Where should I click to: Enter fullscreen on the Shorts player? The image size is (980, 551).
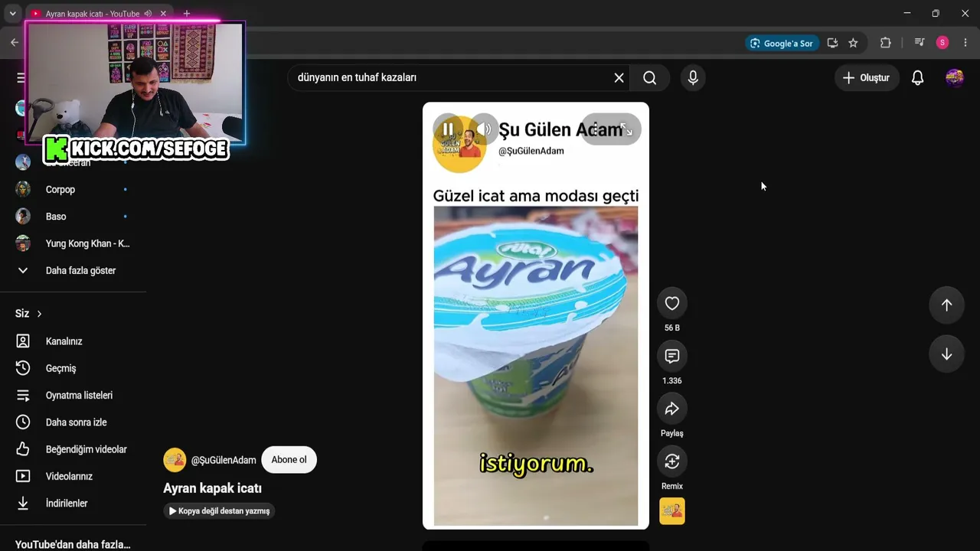point(626,129)
